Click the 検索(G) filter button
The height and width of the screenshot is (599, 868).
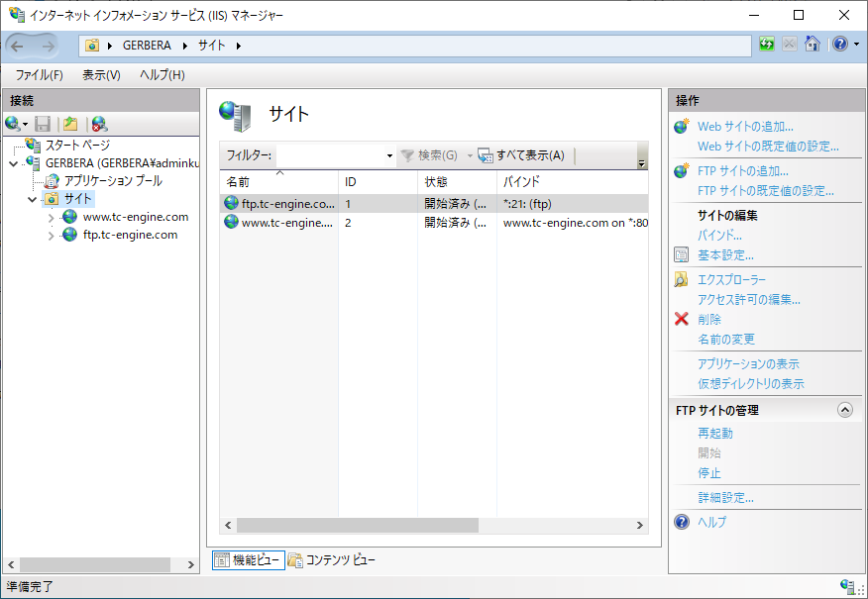(429, 155)
